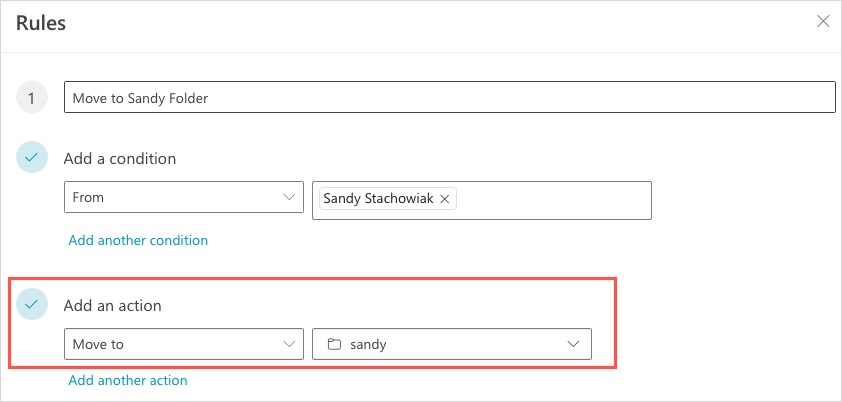Screen dimensions: 842x402
Task: Click Add another action link
Action: 128,380
